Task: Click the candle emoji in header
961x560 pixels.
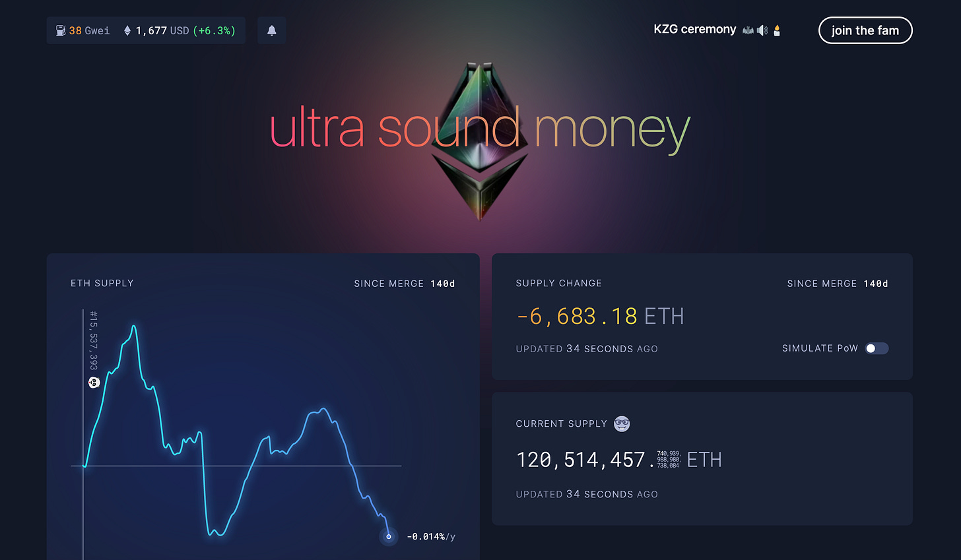Action: click(x=777, y=30)
